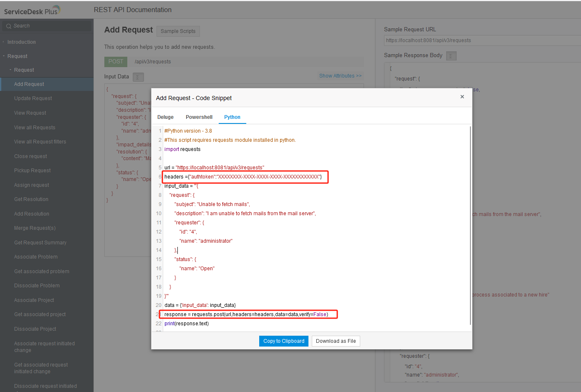Switch to the Deluge tab
This screenshot has height=392, width=581.
165,117
